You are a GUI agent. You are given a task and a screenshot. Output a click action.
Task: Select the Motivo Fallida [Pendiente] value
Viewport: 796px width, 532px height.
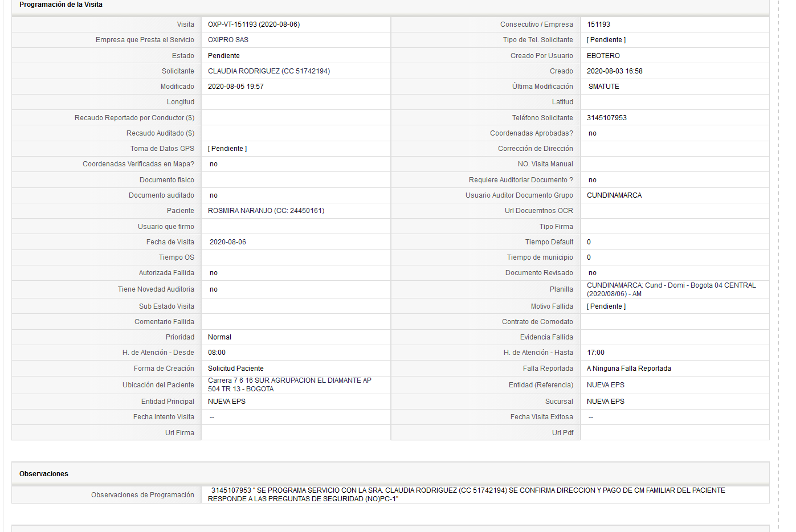click(x=606, y=306)
